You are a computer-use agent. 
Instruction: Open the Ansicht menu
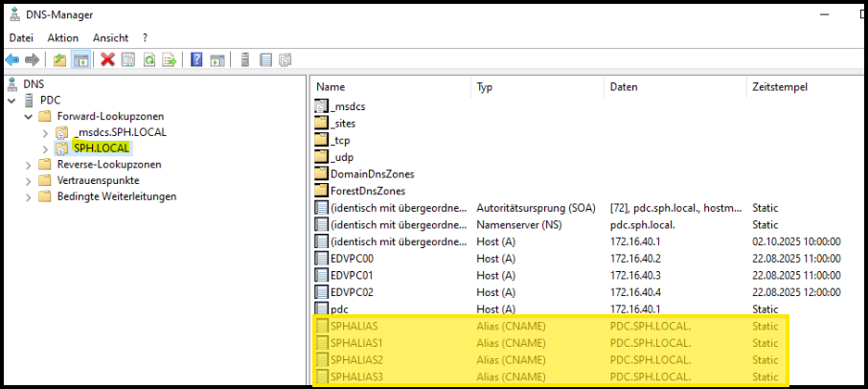(111, 37)
